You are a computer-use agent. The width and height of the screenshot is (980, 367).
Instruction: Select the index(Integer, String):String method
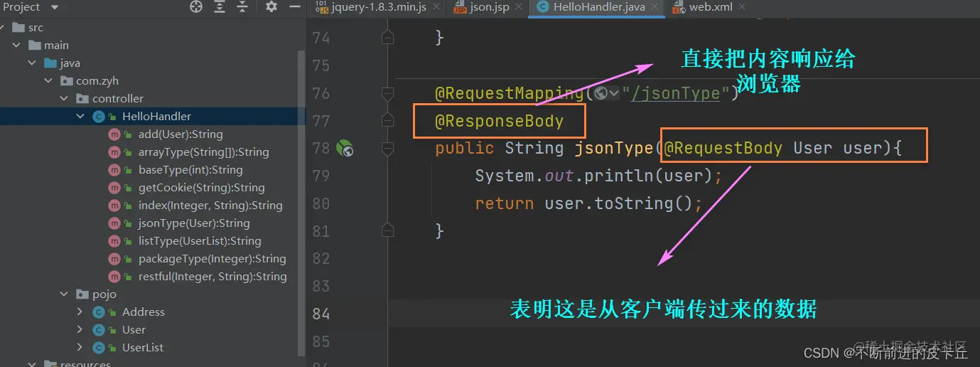(210, 205)
